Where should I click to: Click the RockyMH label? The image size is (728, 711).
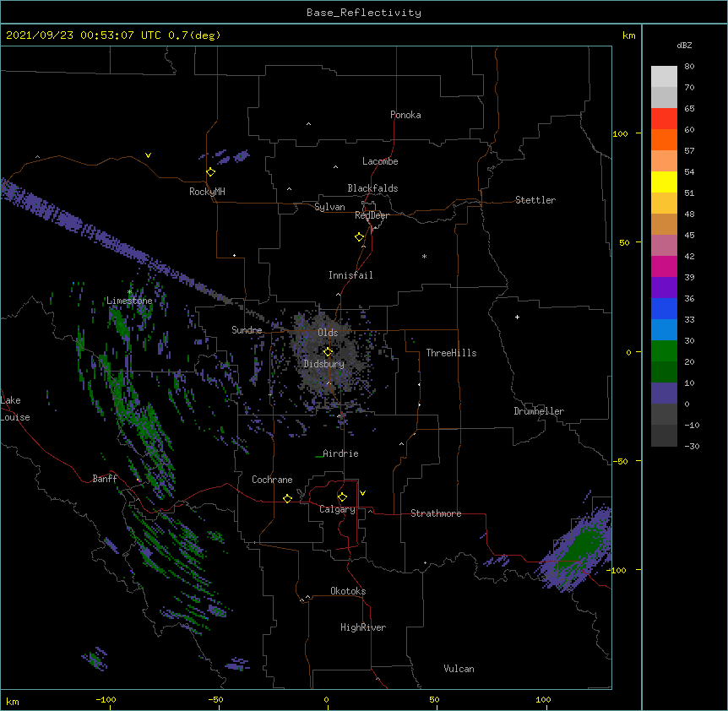point(207,192)
